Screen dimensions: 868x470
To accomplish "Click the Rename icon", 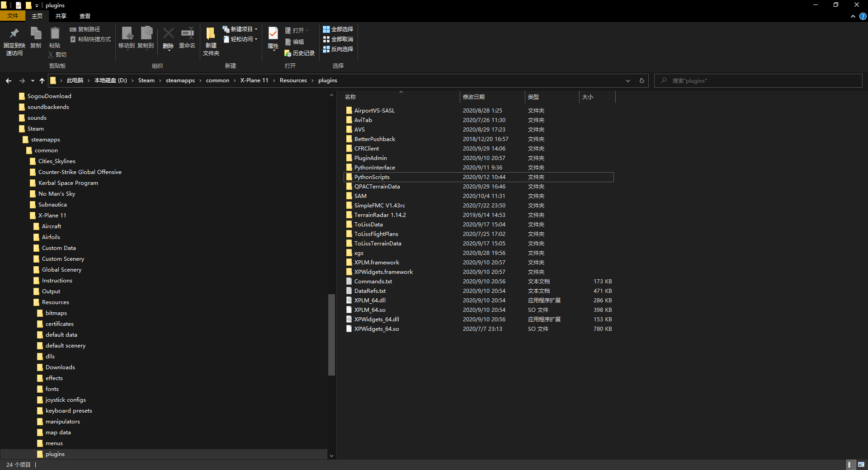I will click(x=187, y=38).
